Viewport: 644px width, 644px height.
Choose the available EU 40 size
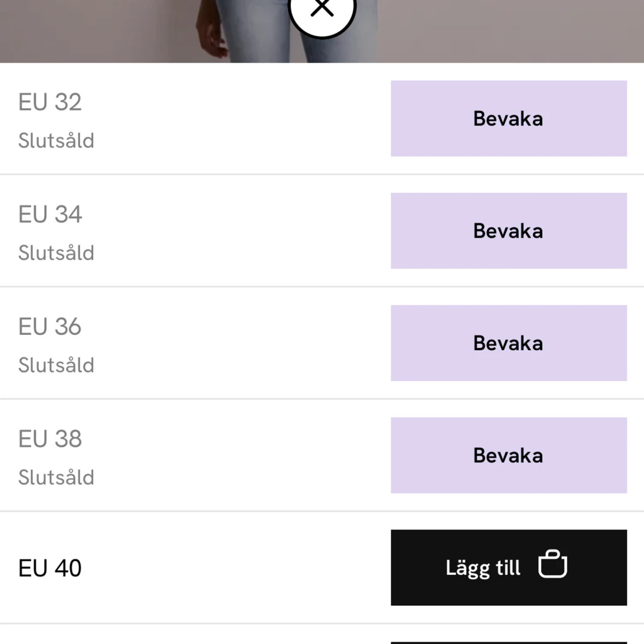[50, 568]
